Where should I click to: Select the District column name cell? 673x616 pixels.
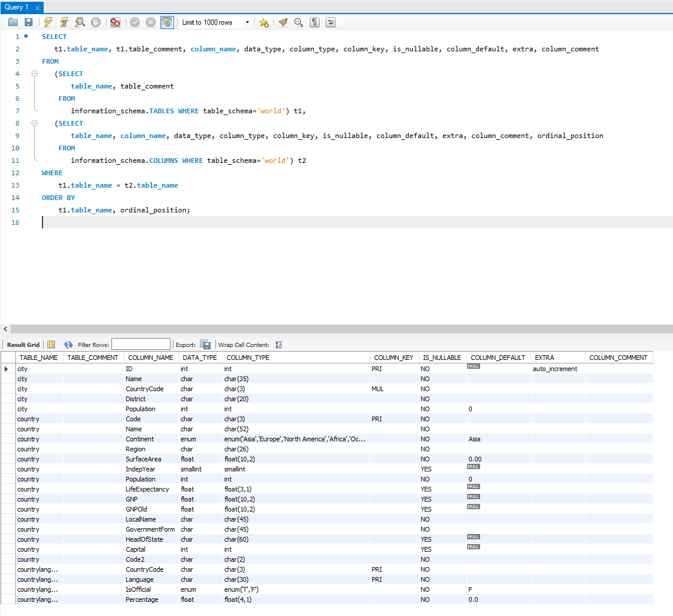(151, 399)
